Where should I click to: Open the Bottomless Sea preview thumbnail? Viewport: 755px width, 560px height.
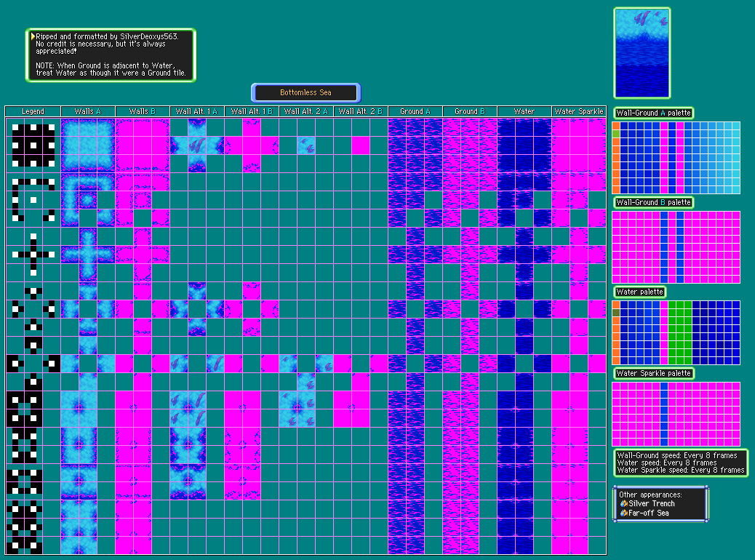tap(642, 53)
